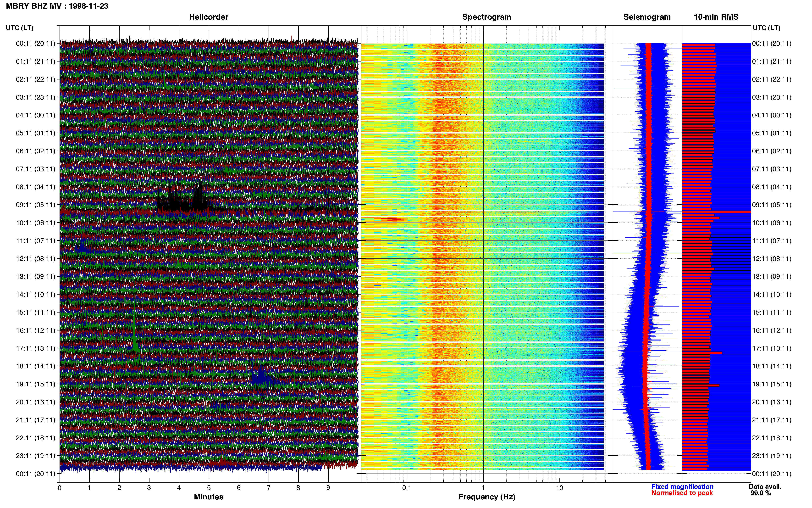Click right time label 19:11 (15:11)

(x=772, y=384)
